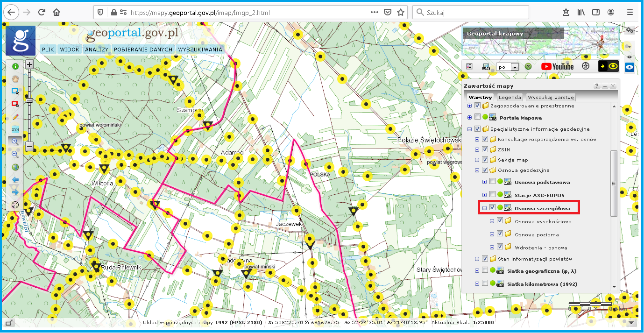Screen dimensions: 644x333
Task: Open the WYSZUKIWANIA menu
Action: (x=200, y=50)
